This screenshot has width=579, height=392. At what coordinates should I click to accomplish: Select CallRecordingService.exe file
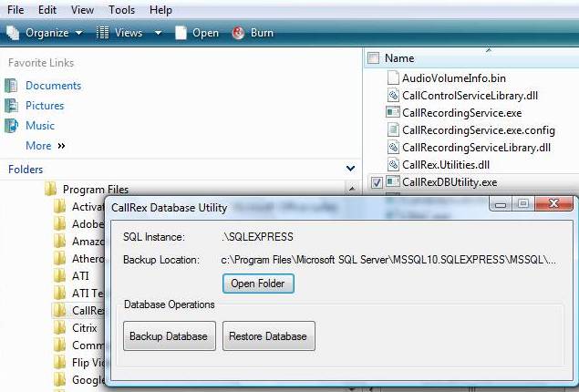462,113
